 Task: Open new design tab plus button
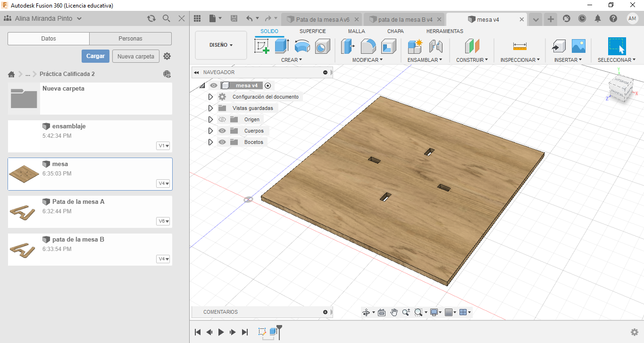click(550, 19)
